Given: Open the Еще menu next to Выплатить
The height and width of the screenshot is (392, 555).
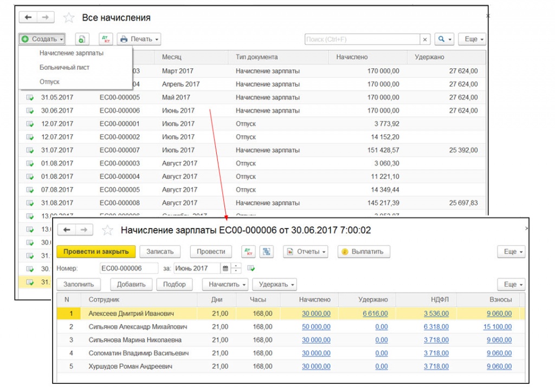Looking at the screenshot, I should coord(511,252).
